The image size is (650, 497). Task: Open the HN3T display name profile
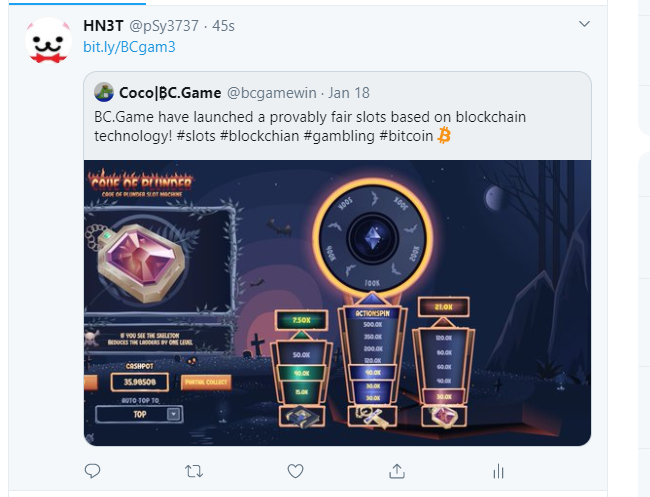click(x=103, y=26)
